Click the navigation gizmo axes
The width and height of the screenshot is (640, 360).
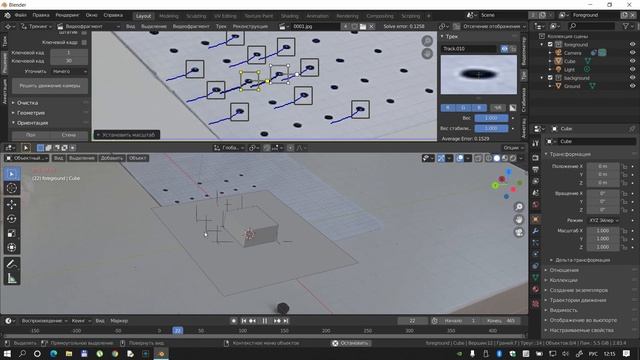tap(506, 184)
